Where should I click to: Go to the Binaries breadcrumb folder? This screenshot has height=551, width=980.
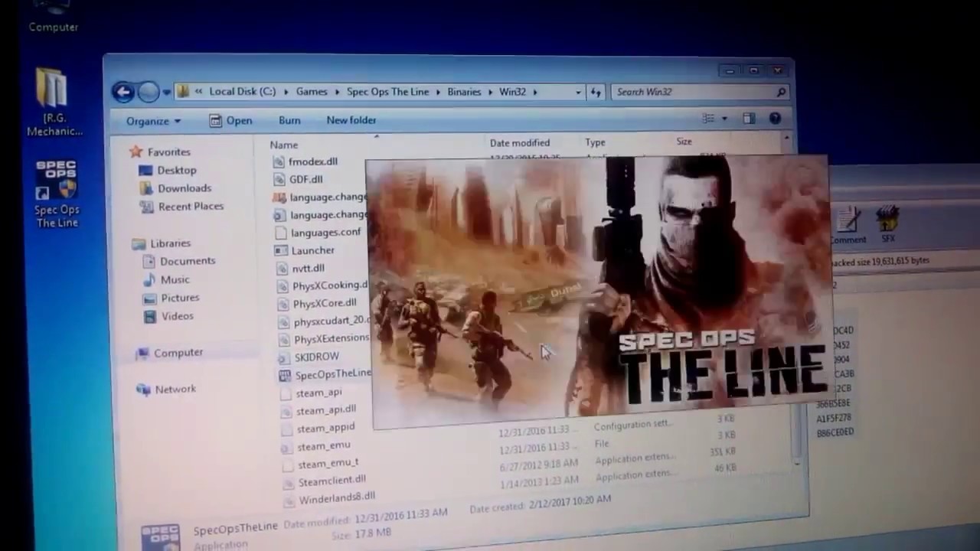point(464,92)
